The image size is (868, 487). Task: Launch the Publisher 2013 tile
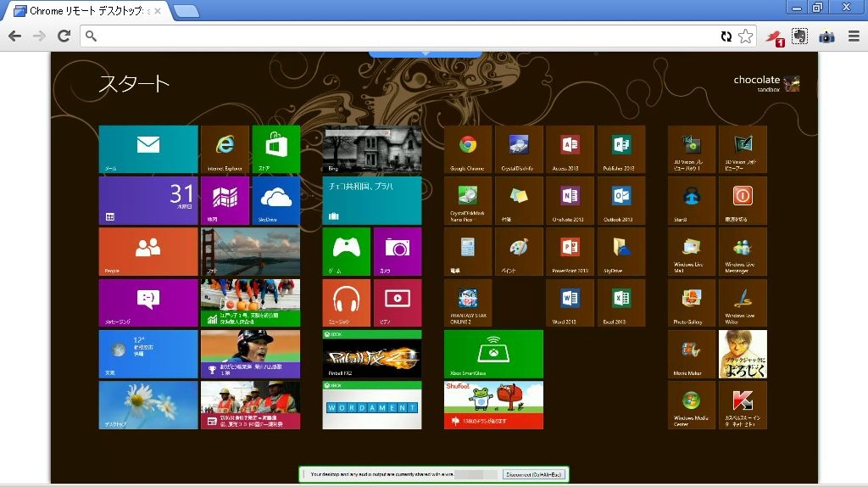pos(621,149)
